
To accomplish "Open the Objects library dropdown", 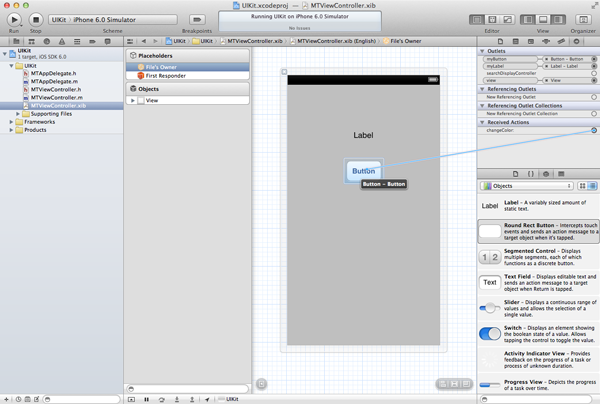I will (x=527, y=186).
